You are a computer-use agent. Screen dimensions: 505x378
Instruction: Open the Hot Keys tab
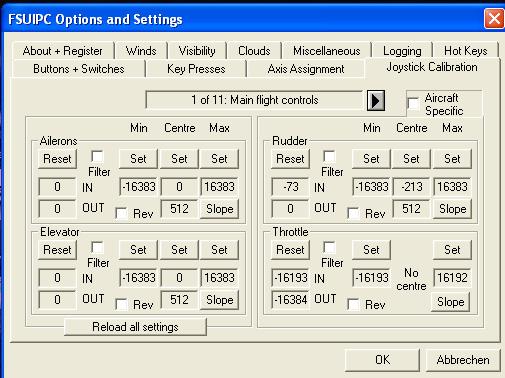click(466, 51)
